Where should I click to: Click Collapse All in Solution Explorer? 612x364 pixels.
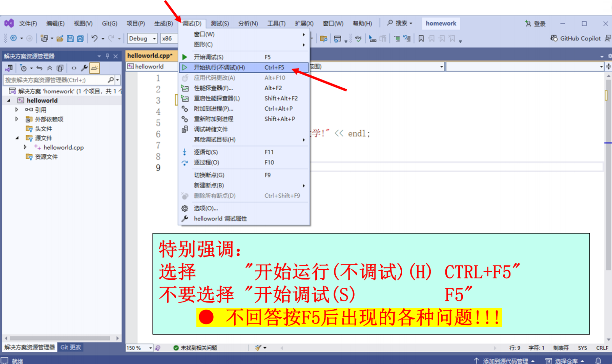[x=50, y=68]
